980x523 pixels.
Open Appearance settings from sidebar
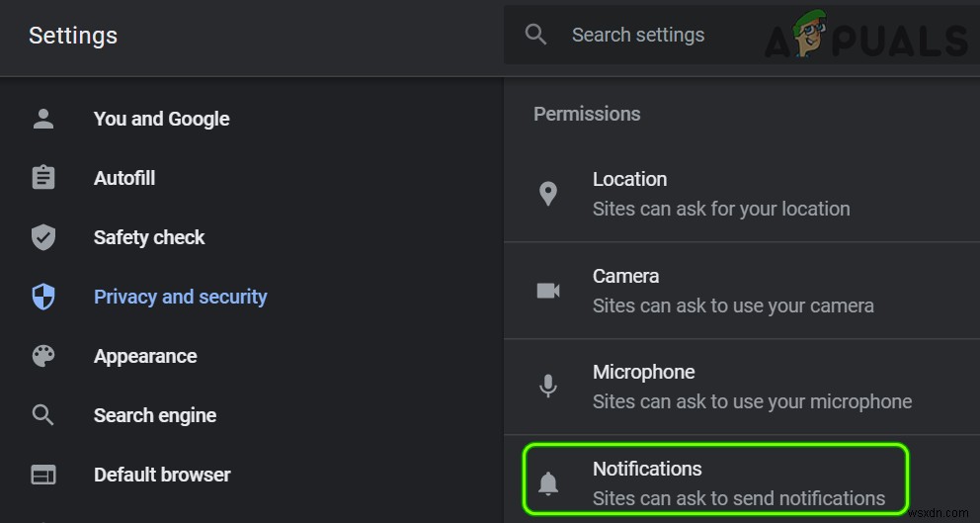[145, 356]
